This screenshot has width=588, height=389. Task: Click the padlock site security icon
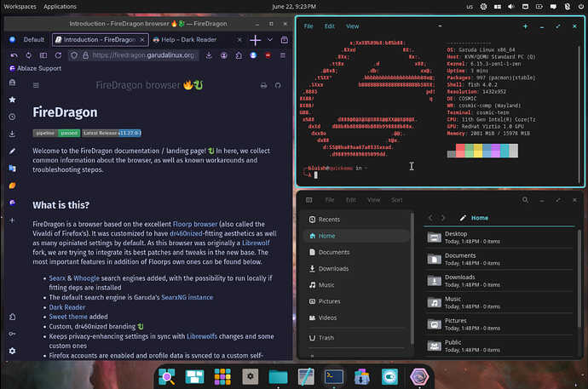pyautogui.click(x=85, y=55)
